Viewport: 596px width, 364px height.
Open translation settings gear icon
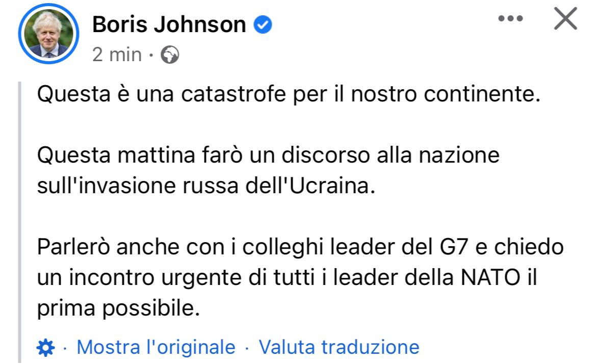click(46, 348)
